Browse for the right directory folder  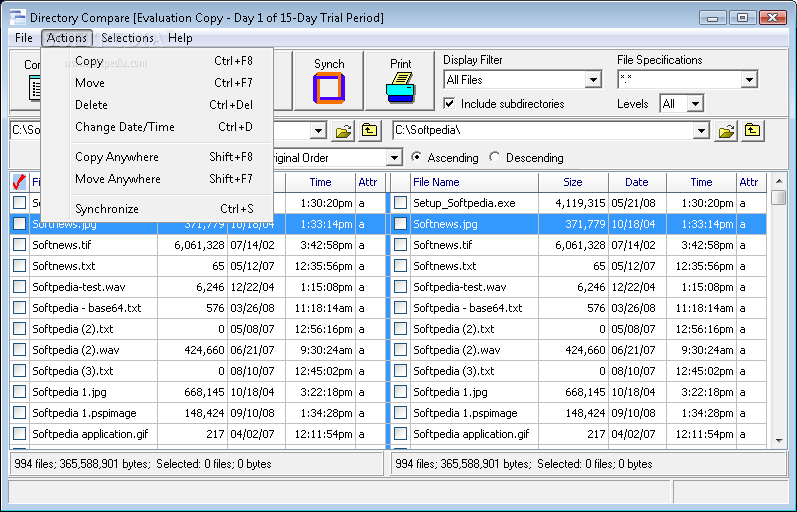click(x=726, y=131)
